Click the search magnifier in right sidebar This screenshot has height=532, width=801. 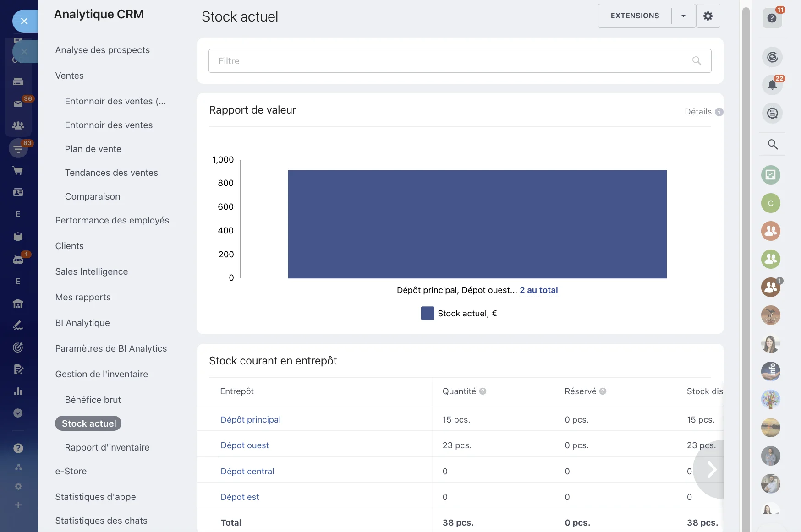click(773, 145)
